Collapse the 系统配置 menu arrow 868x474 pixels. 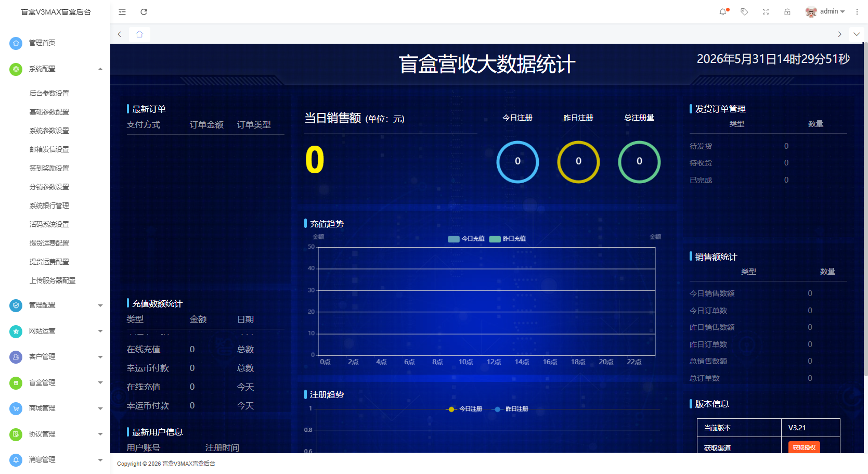click(100, 69)
